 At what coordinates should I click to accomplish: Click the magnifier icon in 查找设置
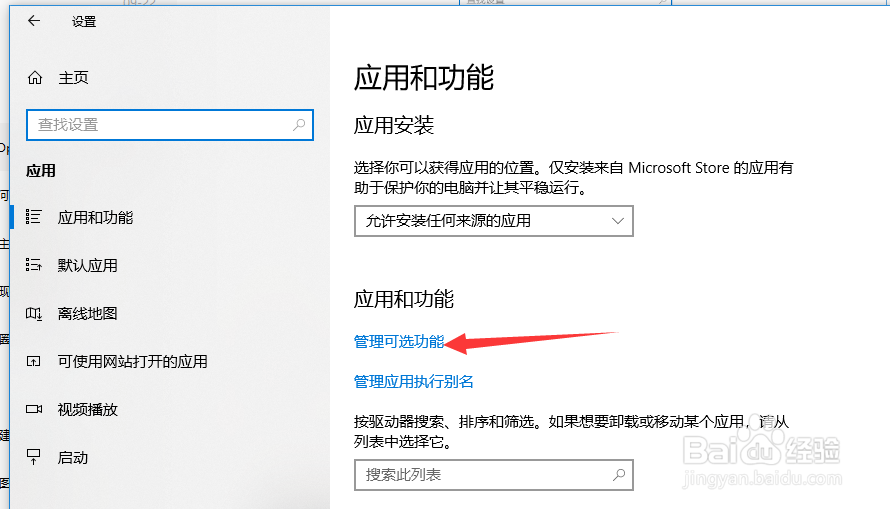point(299,124)
